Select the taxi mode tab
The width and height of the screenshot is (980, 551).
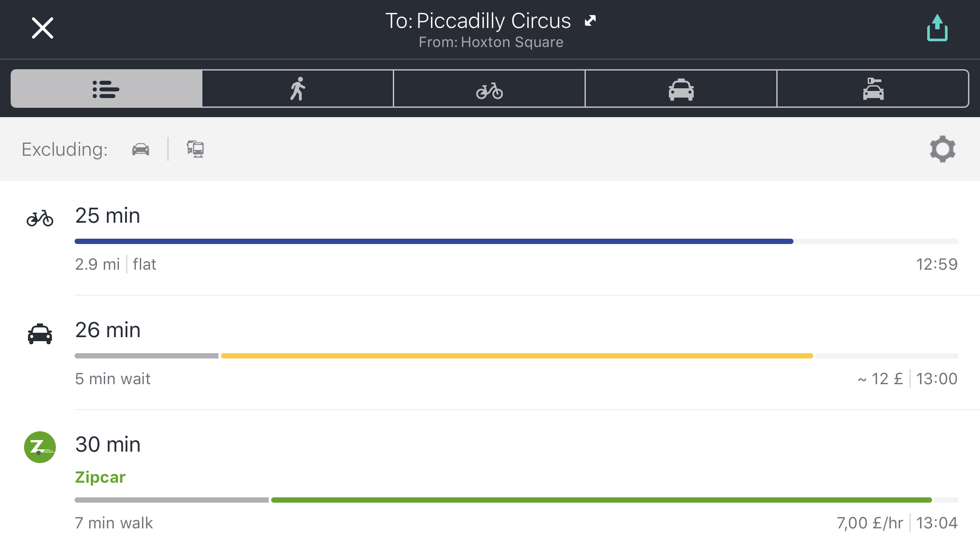click(681, 89)
